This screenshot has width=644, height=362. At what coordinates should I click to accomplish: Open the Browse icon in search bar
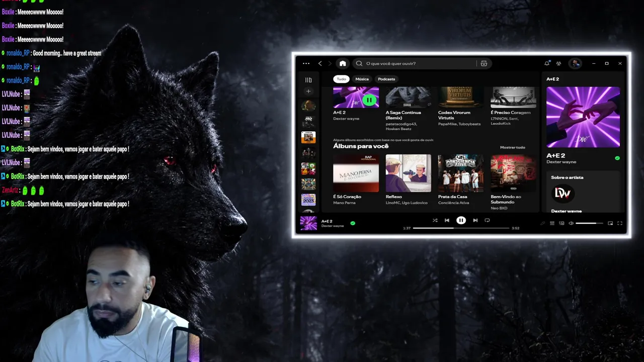484,63
